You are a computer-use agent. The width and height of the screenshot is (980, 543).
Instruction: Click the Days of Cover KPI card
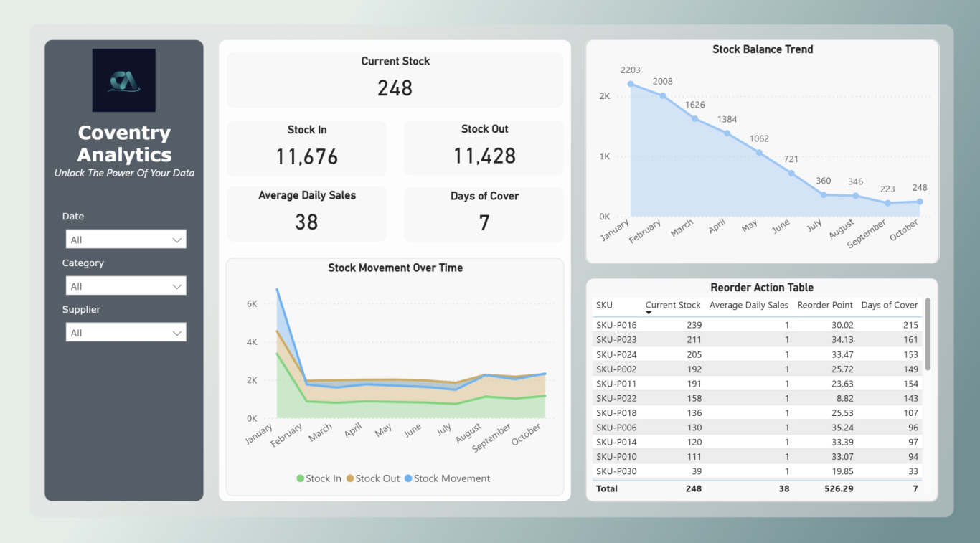[x=484, y=214]
